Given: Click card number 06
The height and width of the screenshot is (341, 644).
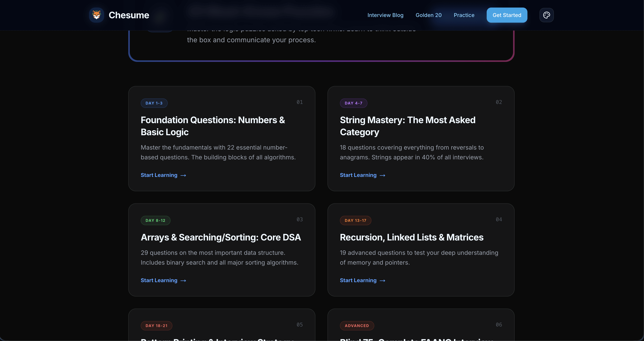Looking at the screenshot, I should click(x=499, y=325).
